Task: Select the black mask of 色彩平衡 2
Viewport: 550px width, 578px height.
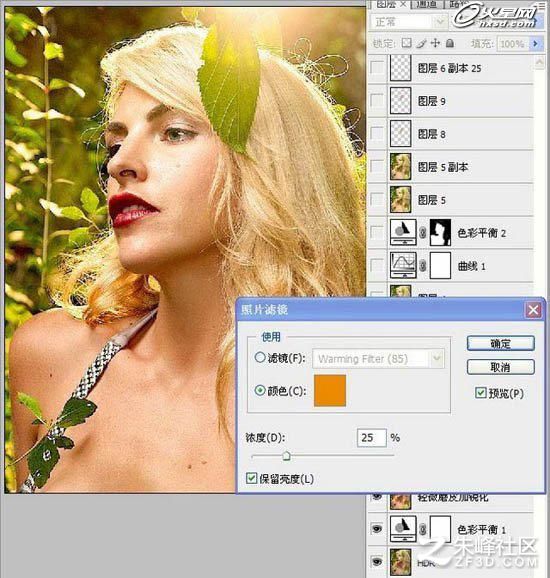Action: click(x=441, y=232)
